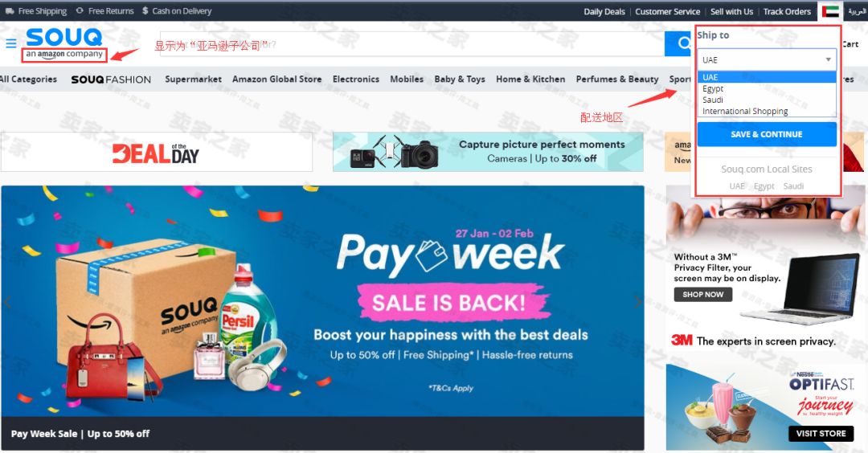This screenshot has width=868, height=453.
Task: Click the Cash on Delivery dollar icon
Action: pos(145,10)
